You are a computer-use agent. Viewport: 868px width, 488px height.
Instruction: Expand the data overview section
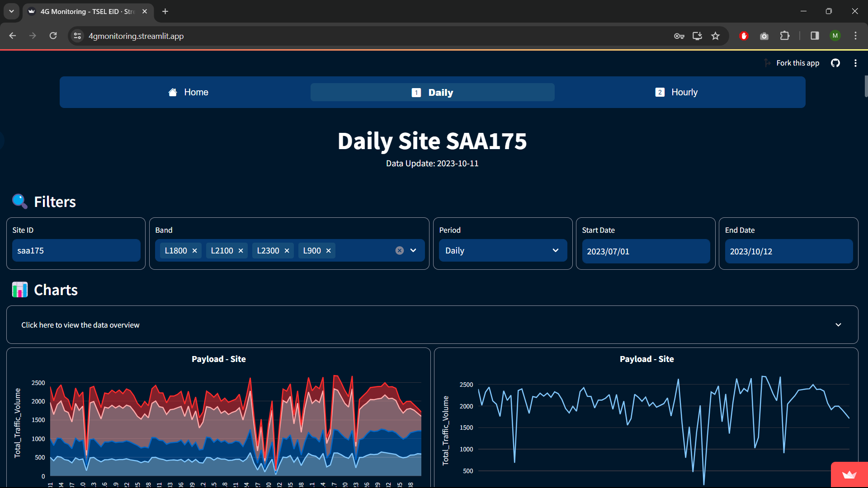(432, 325)
